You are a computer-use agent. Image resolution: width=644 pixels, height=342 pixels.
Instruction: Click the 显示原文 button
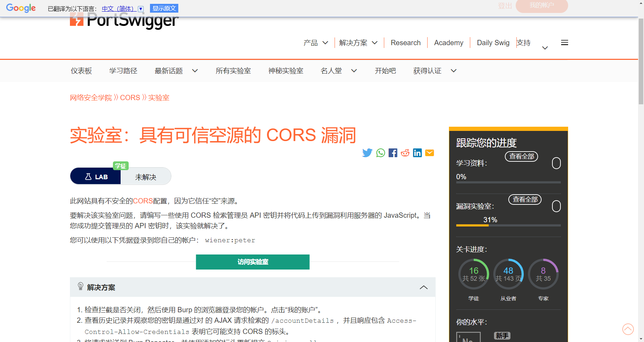click(x=164, y=8)
